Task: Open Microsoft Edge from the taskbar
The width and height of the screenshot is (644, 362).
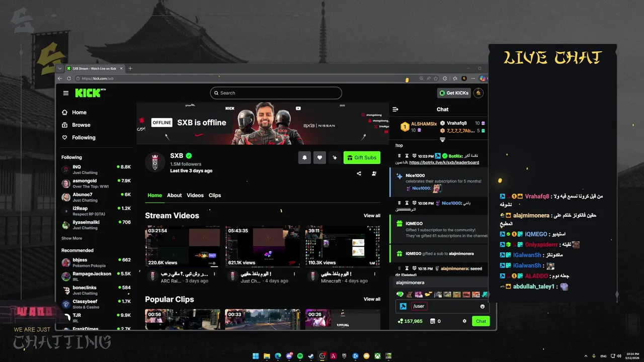Action: pyautogui.click(x=278, y=356)
